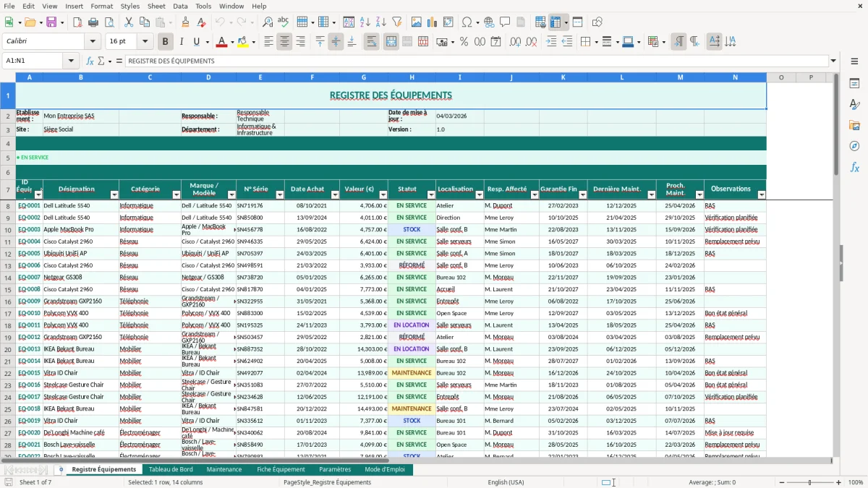Click the Export as PDF icon
Viewport: 868px width, 488px height.
pos(77,22)
